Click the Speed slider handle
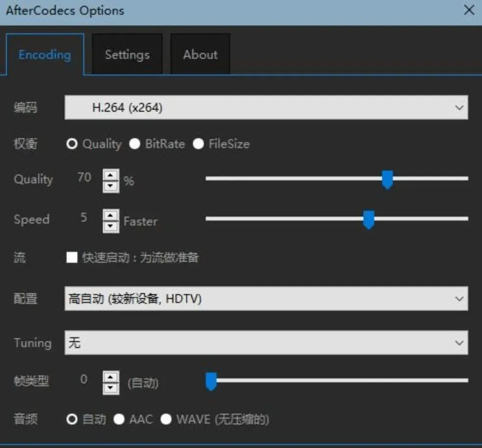The image size is (482, 448). [368, 220]
